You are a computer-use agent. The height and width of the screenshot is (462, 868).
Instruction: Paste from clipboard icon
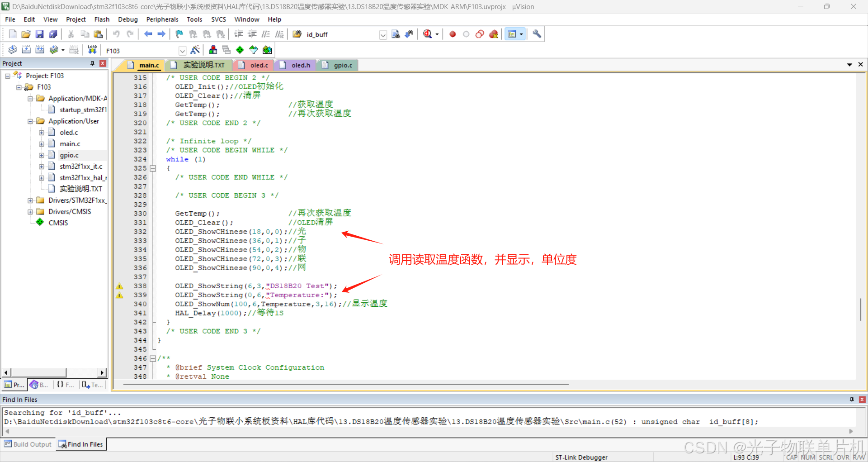point(98,34)
